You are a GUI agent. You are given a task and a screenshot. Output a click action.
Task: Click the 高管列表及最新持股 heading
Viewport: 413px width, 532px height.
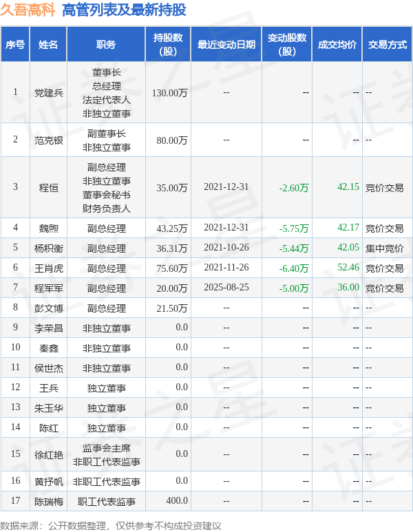(x=124, y=10)
